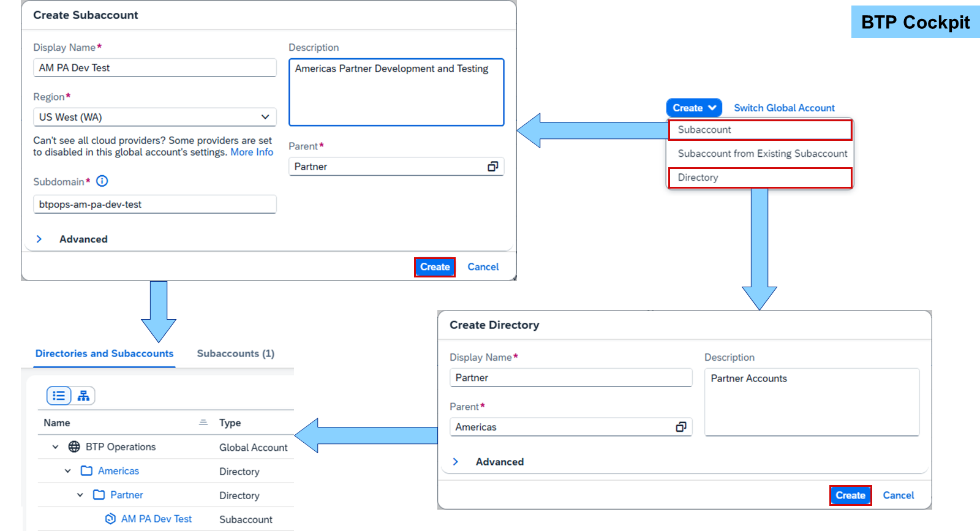980x531 pixels.
Task: Collapse the BTP Operations tree node
Action: [55, 446]
